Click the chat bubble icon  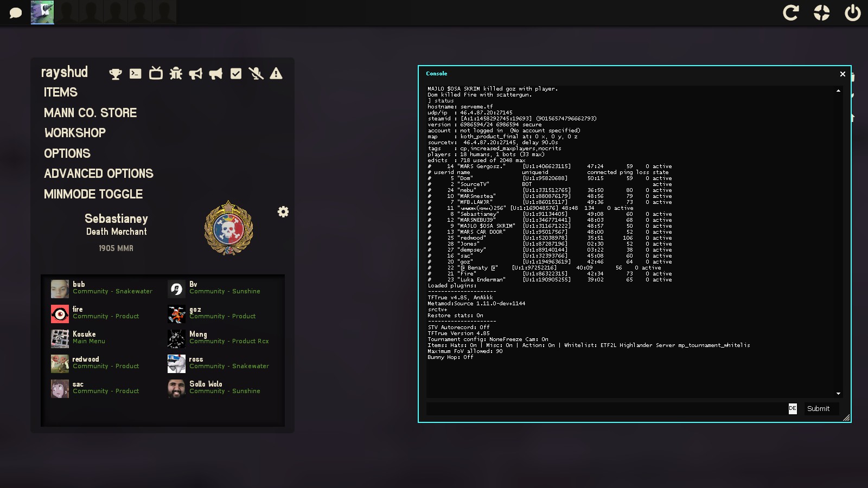tap(16, 12)
